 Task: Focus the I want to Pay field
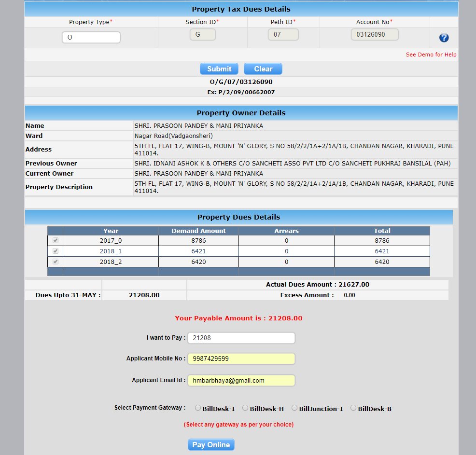pyautogui.click(x=241, y=338)
